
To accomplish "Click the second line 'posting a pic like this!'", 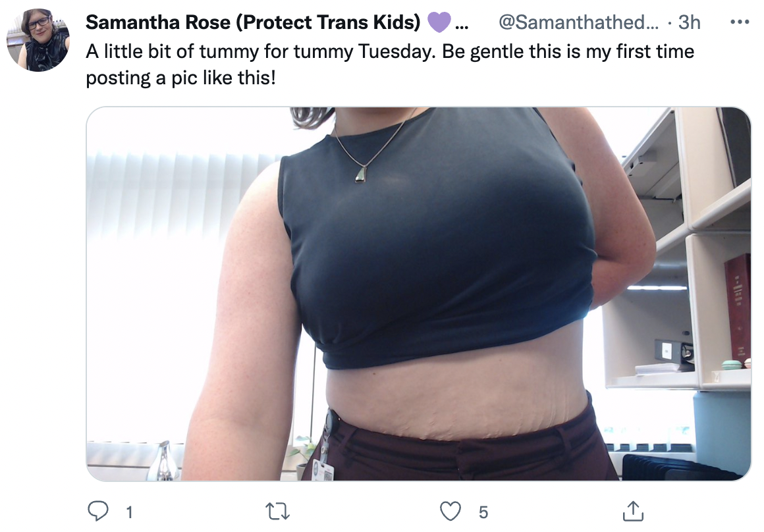I will click(x=180, y=78).
